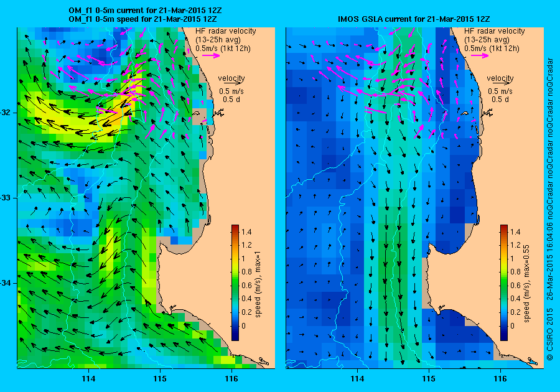Click longitude 116 under the IMOS GSLA map
Screen dimensions: 560x392
[x=500, y=379]
